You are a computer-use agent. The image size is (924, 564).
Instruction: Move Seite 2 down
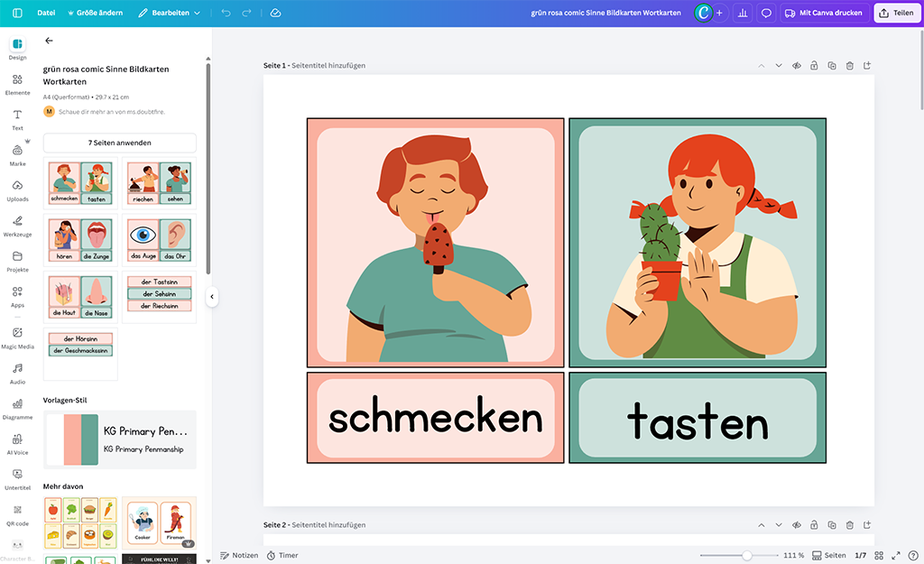(x=779, y=524)
